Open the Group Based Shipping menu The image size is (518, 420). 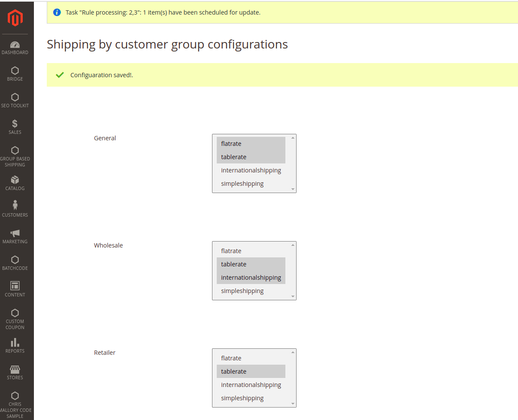[x=15, y=156]
